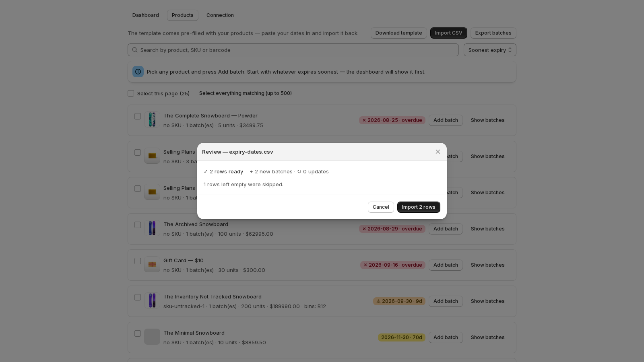Add batch for The Minimal Snowboard
Screen dimensions: 644x362
coord(446,337)
